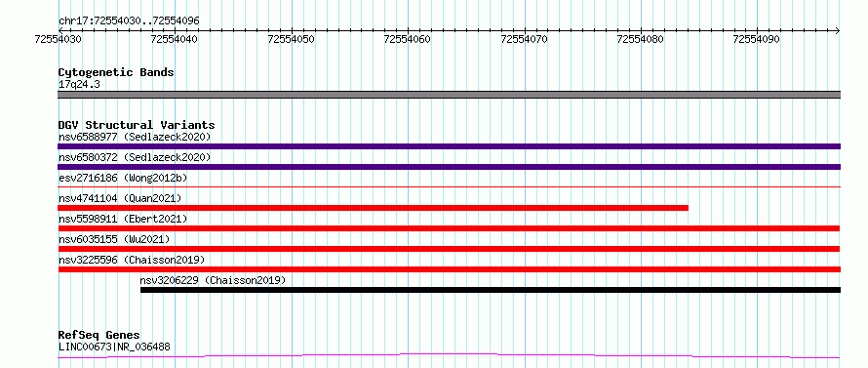
Task: Select the thin red esv2716186 line
Action: tap(449, 187)
